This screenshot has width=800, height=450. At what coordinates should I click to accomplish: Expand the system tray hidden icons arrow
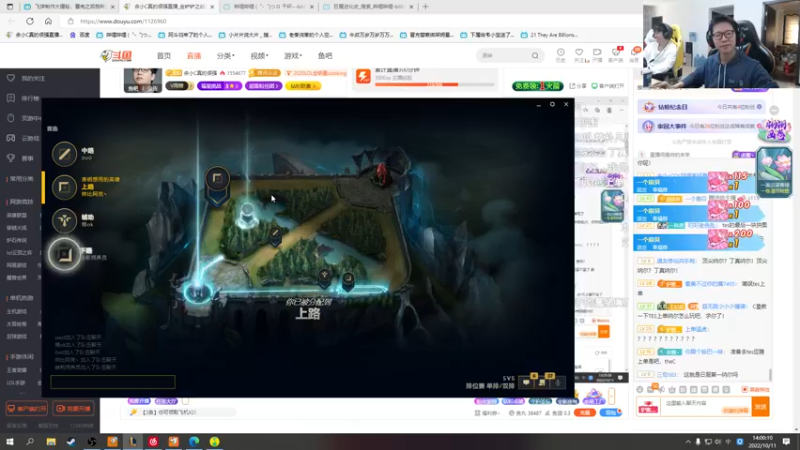tap(688, 441)
